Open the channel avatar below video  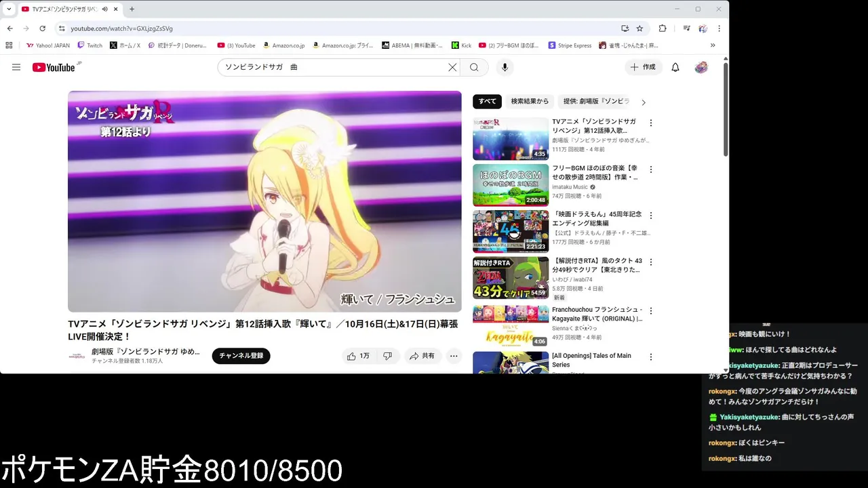[x=77, y=356]
